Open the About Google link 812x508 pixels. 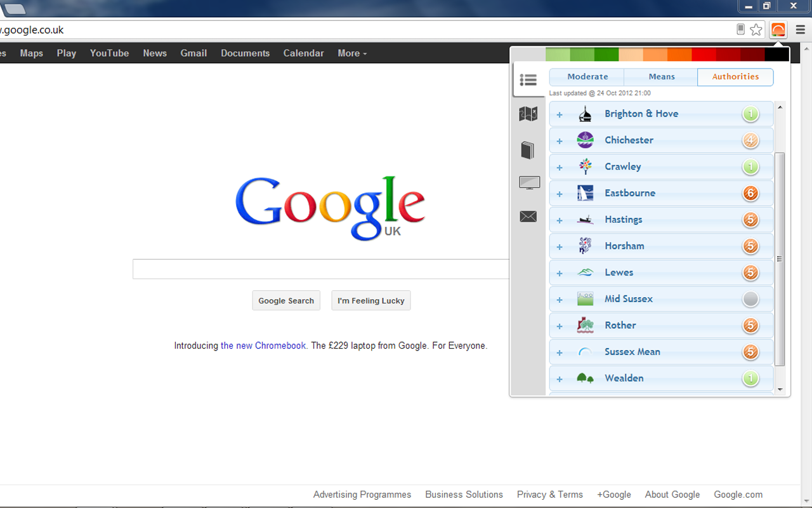click(672, 495)
